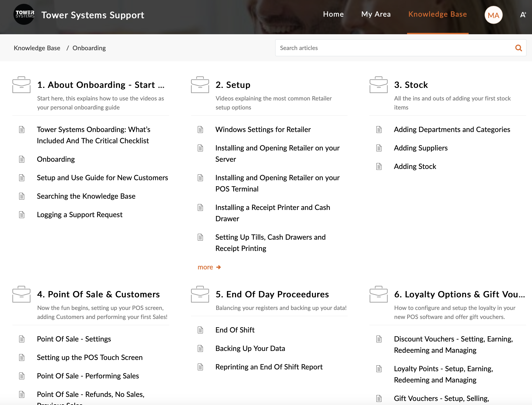
Task: Open Installing a Receipt Printer and Cash Drawer
Action: coord(272,213)
